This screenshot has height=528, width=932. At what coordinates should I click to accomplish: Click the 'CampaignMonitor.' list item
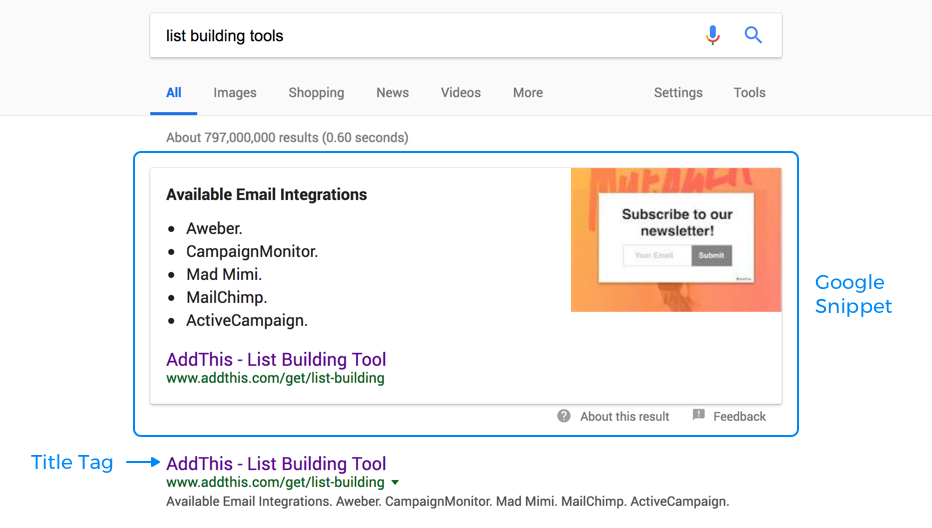coord(252,252)
